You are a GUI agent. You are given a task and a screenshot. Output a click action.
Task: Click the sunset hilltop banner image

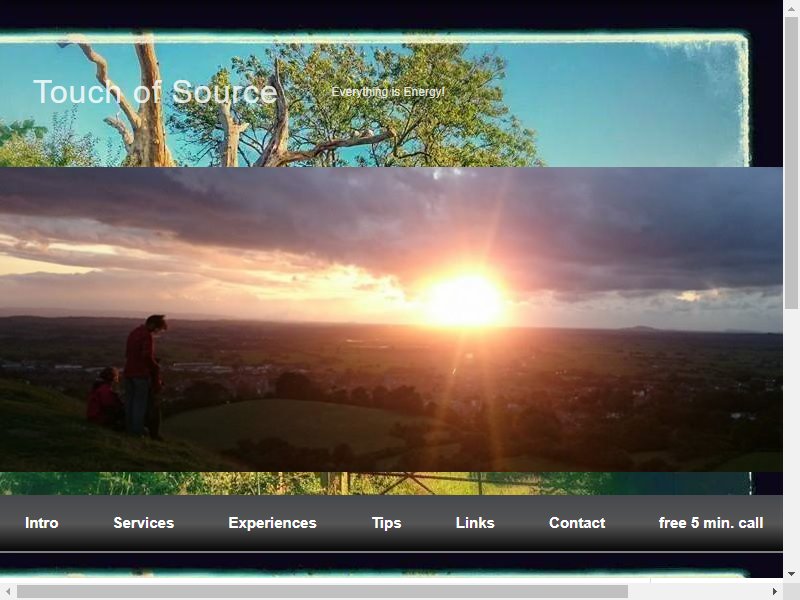click(391, 319)
